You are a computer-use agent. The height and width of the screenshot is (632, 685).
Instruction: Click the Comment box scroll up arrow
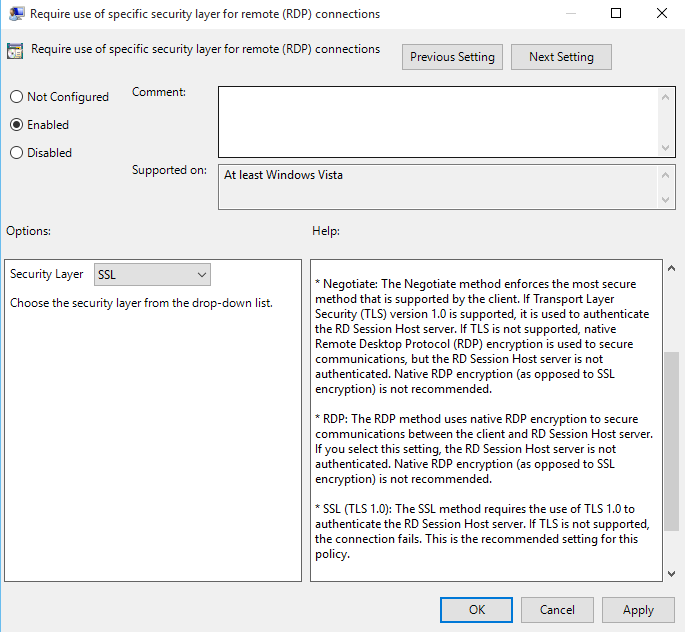(665, 97)
